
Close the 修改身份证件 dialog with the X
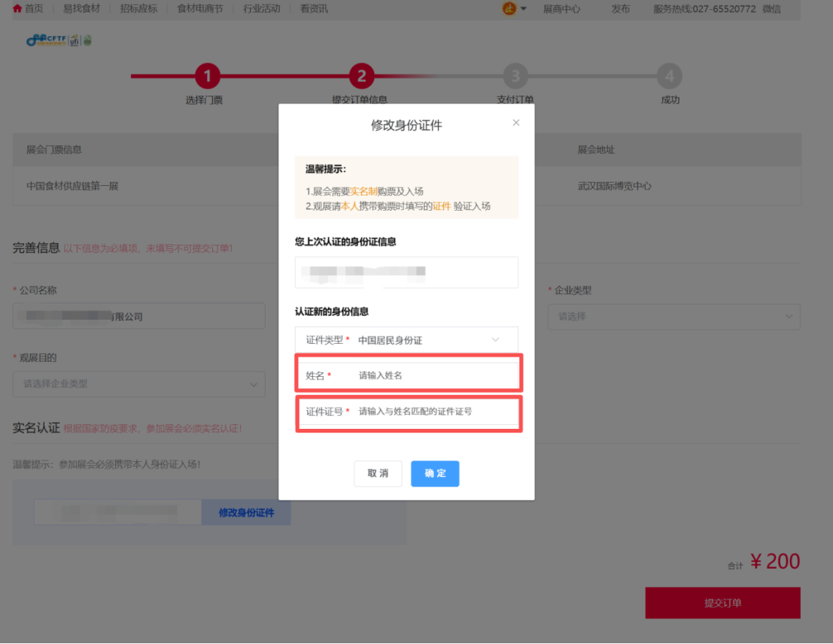point(515,123)
